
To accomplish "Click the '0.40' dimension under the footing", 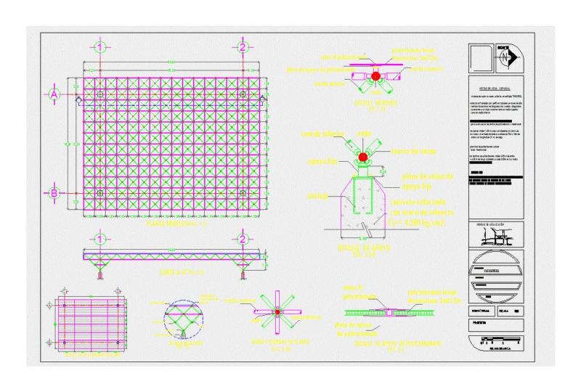I will pos(362,238).
